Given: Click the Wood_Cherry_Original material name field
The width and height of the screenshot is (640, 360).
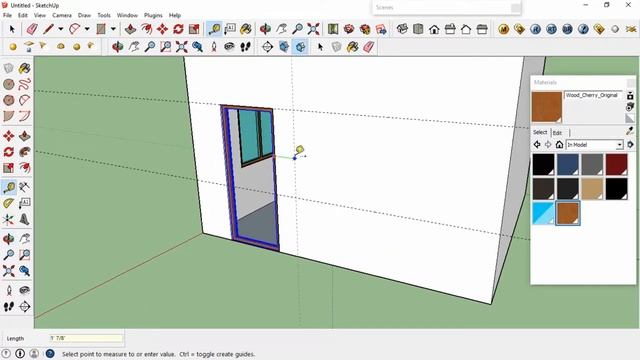Looking at the screenshot, I should pos(593,95).
